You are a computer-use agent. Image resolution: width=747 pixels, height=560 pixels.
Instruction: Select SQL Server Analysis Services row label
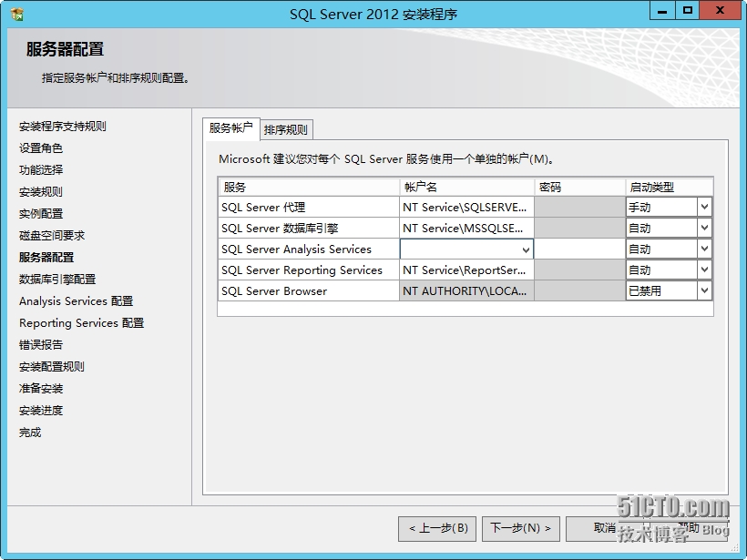pos(296,249)
